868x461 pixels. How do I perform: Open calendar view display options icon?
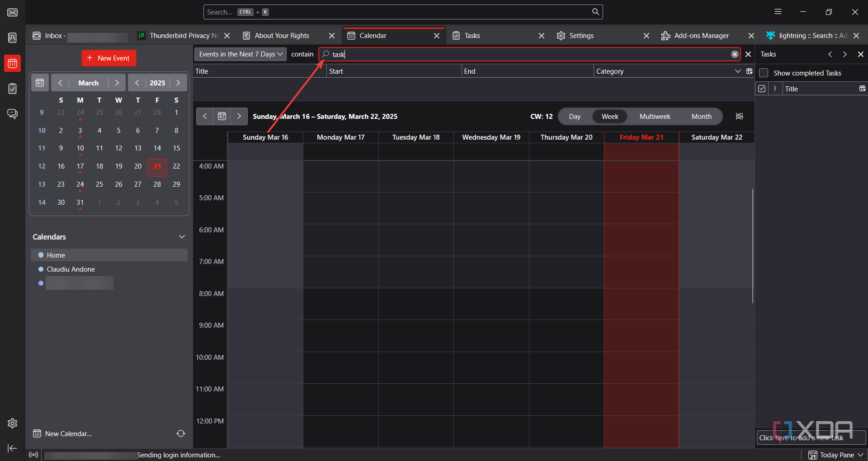click(740, 116)
